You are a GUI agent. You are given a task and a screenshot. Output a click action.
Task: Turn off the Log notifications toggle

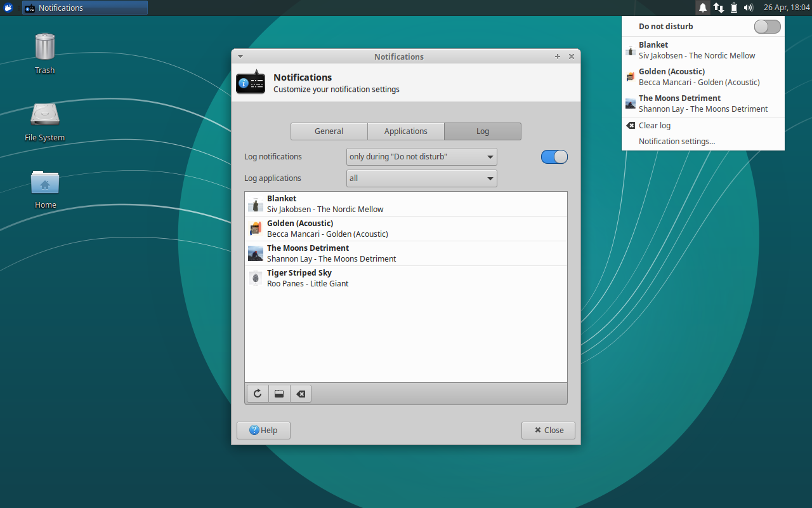[x=554, y=156]
